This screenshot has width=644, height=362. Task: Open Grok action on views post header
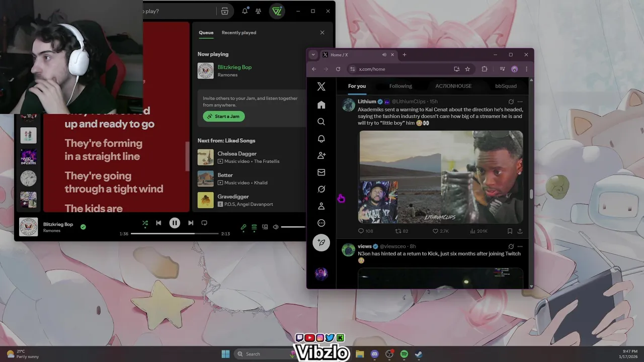(511, 246)
